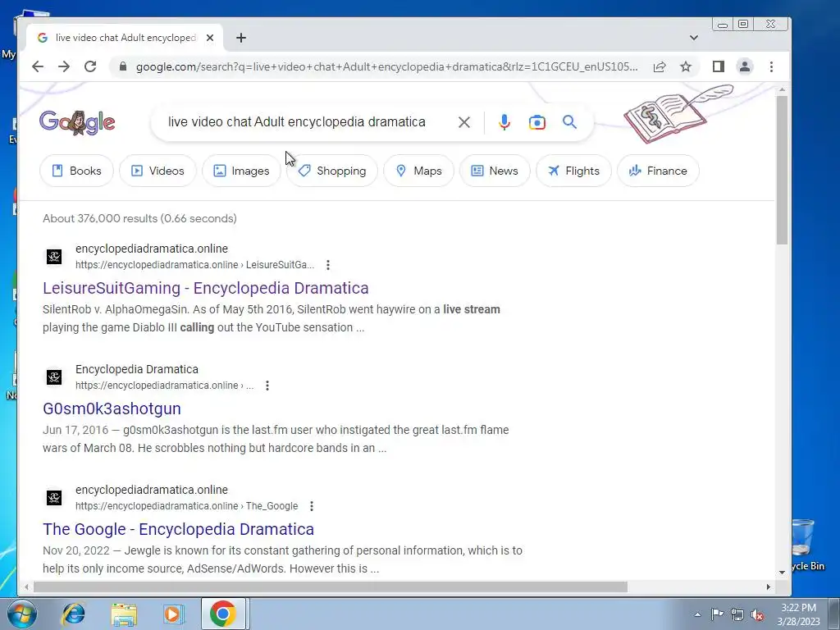This screenshot has height=630, width=840.
Task: Expand the tab search dropdown arrow
Action: tap(694, 38)
